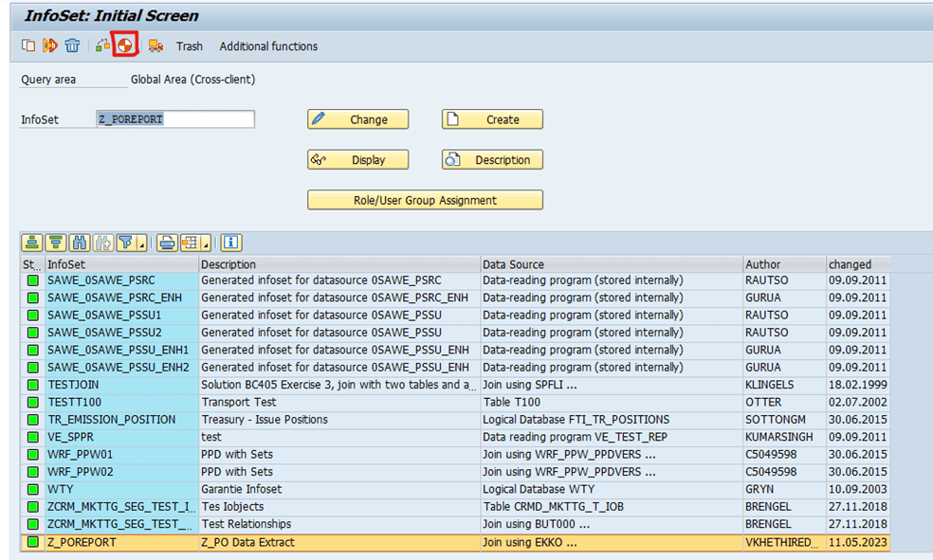The width and height of the screenshot is (933, 560).
Task: Select the TESTT100 InfoSet cell
Action: [122, 403]
